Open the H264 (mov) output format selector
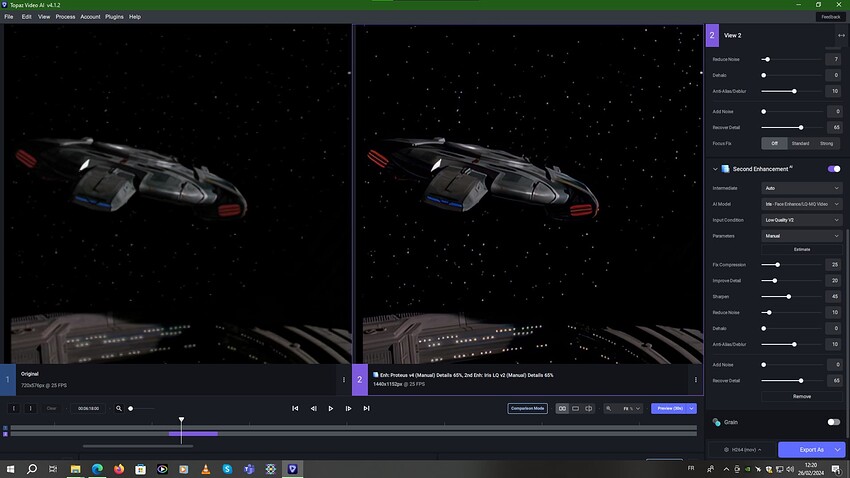 743,450
